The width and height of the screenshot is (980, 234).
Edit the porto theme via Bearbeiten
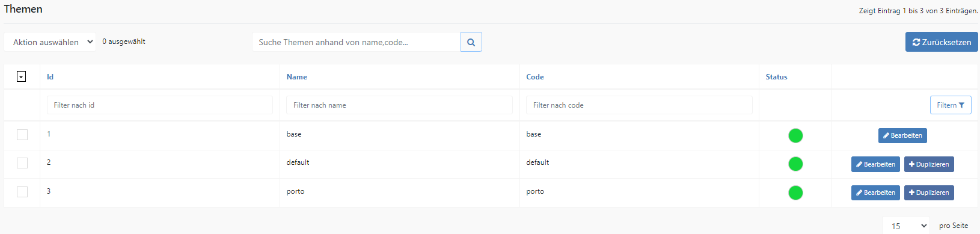pyautogui.click(x=875, y=192)
